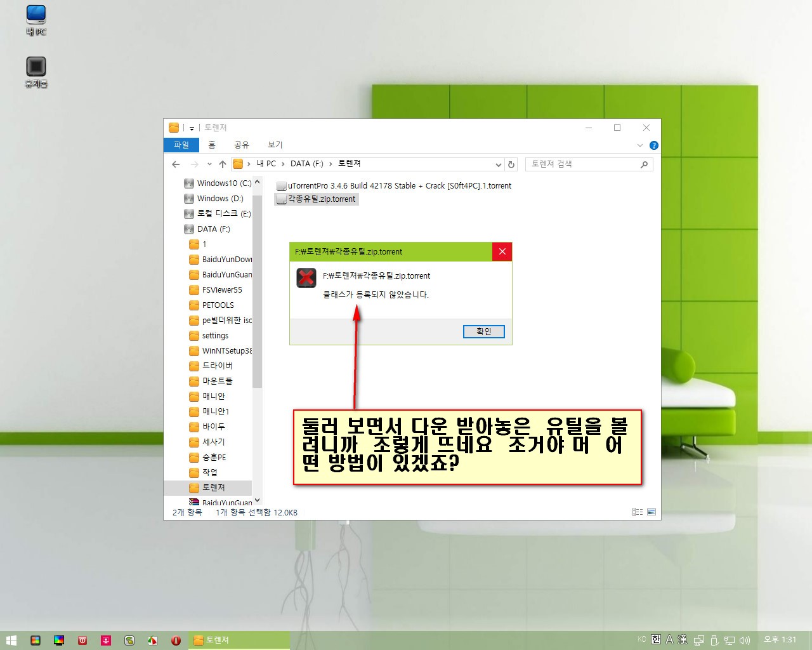Open the network tray icon
Image resolution: width=812 pixels, height=650 pixels.
tap(730, 640)
